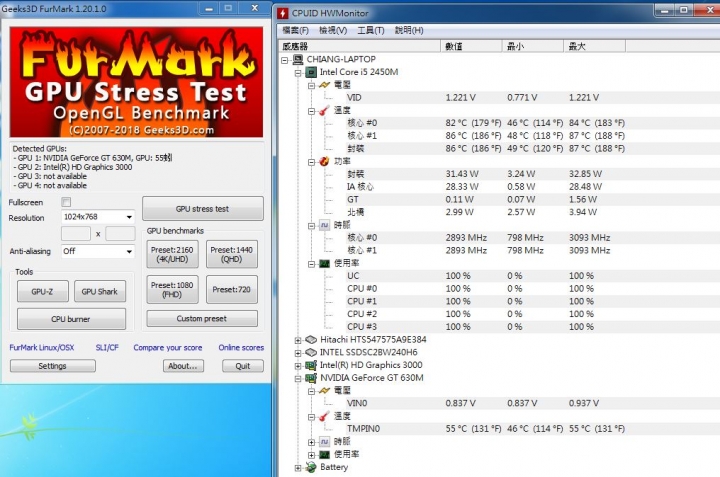Start the GPU stress test
This screenshot has height=477, width=720.
pos(202,209)
